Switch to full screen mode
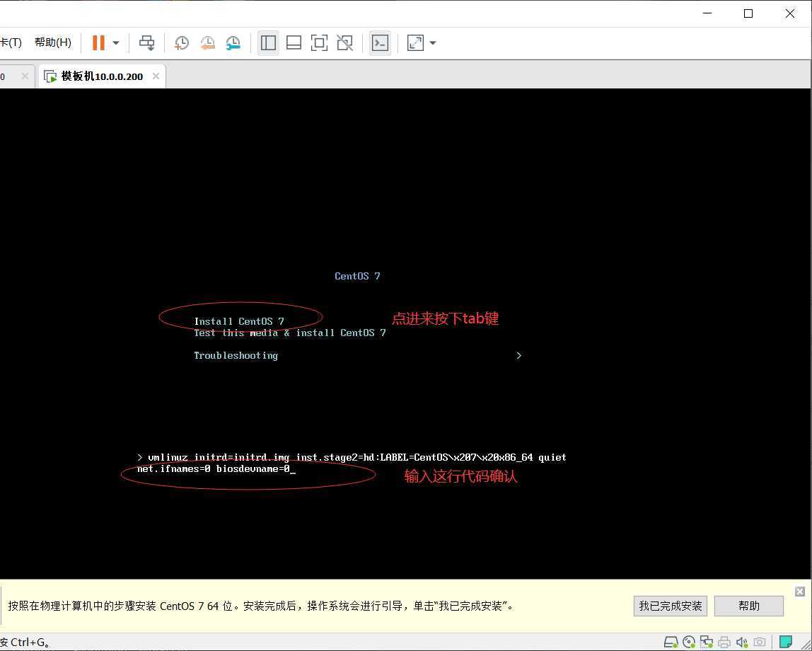 click(319, 43)
